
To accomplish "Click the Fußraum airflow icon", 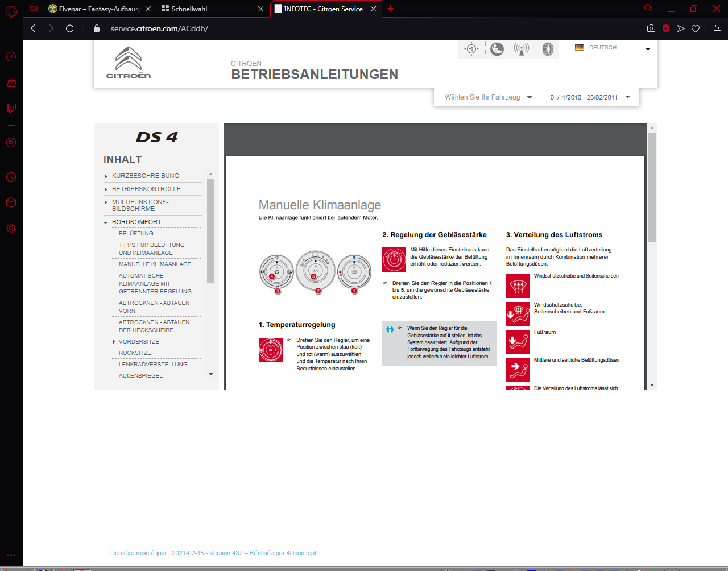I will [518, 342].
